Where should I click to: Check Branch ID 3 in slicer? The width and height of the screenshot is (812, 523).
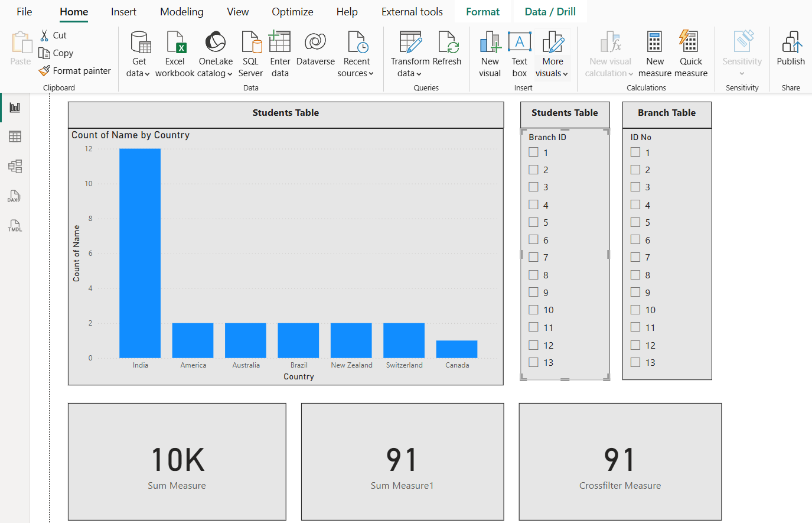[534, 187]
